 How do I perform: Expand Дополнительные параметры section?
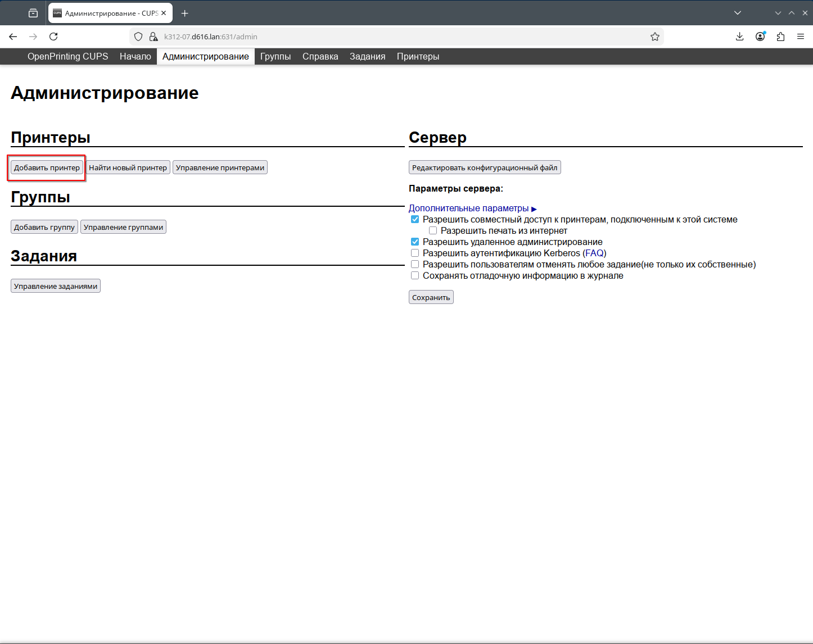[472, 208]
